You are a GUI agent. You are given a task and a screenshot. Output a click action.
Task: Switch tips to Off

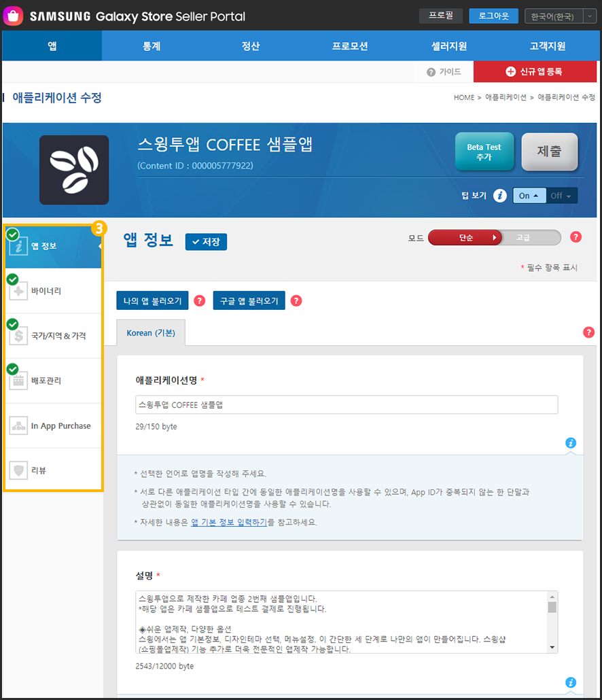[x=561, y=196]
